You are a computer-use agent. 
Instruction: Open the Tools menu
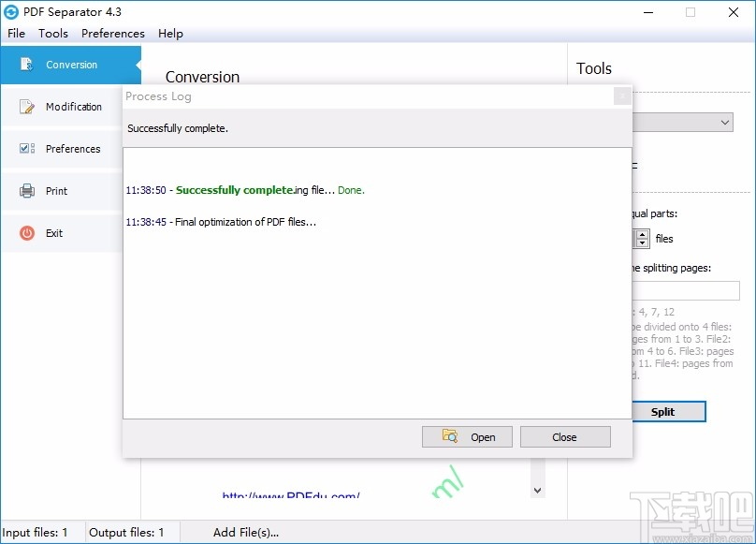coord(53,33)
